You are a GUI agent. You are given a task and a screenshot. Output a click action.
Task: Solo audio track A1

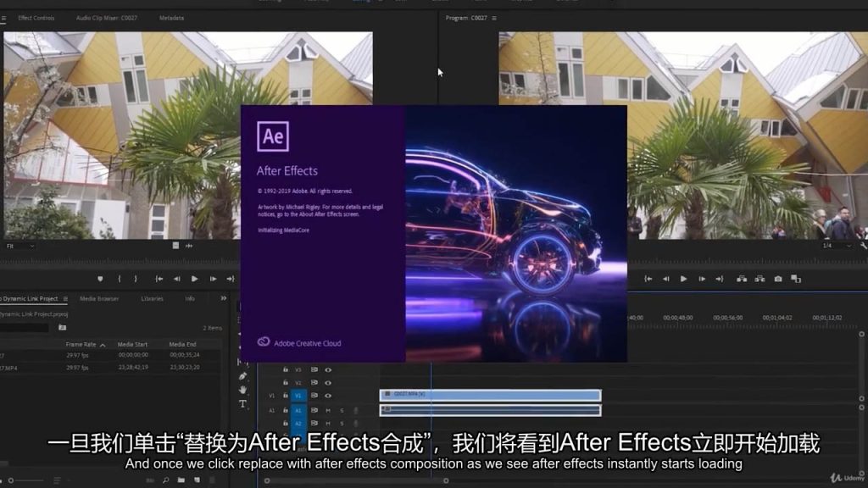(x=342, y=410)
